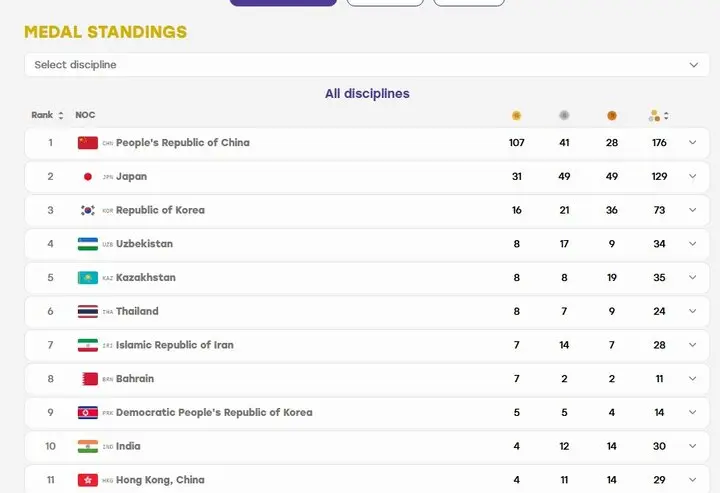Click the Uzbekistan flag icon
The width and height of the screenshot is (720, 493).
tap(88, 244)
